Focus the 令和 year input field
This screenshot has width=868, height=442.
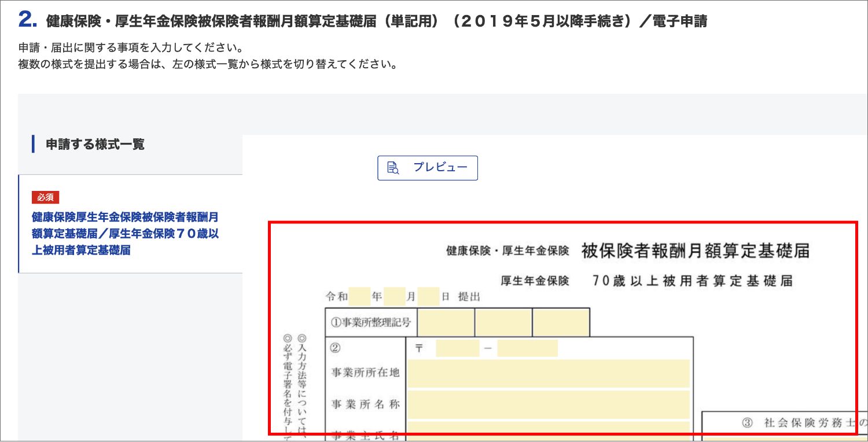(x=359, y=297)
